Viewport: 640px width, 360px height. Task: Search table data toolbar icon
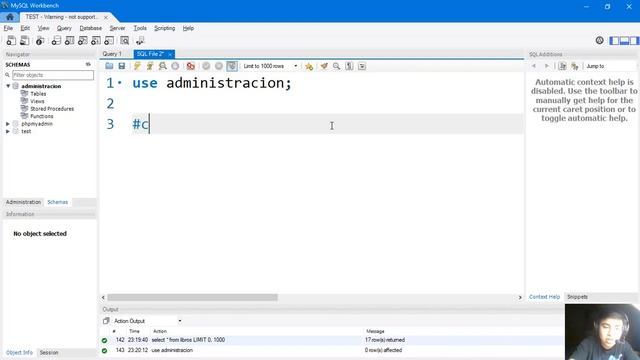coord(124,40)
